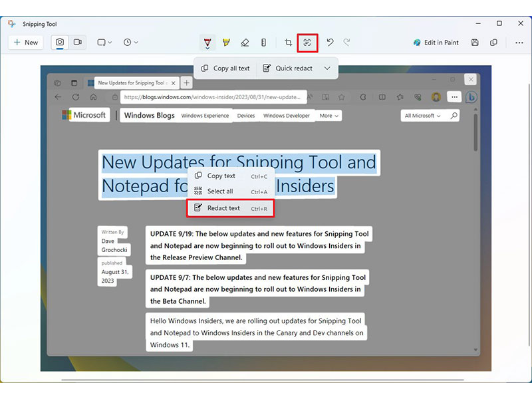Open the browser Settings and more ellipsis
Image resolution: width=532 pixels, height=399 pixels.
click(454, 97)
